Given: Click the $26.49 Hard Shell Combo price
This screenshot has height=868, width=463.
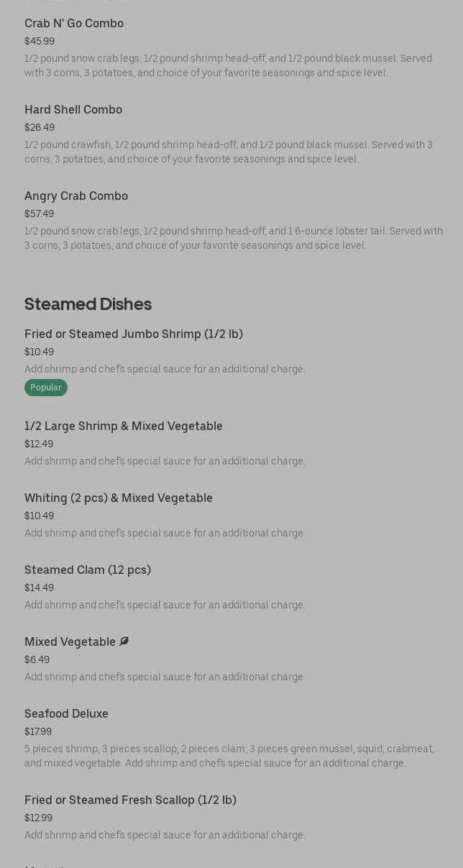Looking at the screenshot, I should coord(40,128).
